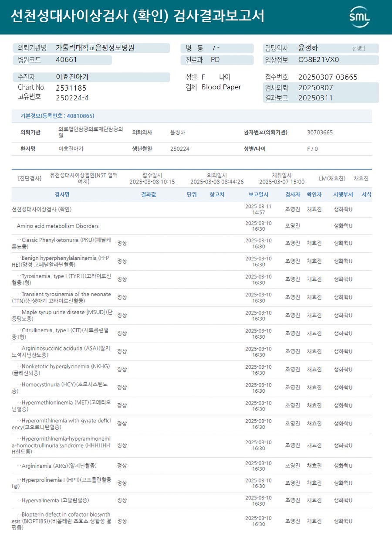392x554 pixels.
Task: Click the '보고일시' column header
Action: coord(259,194)
